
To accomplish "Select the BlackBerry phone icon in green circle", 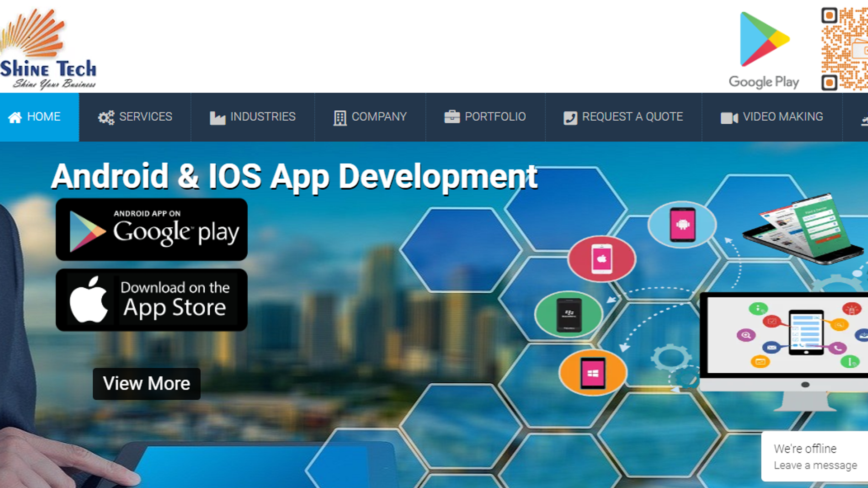I will coord(569,314).
